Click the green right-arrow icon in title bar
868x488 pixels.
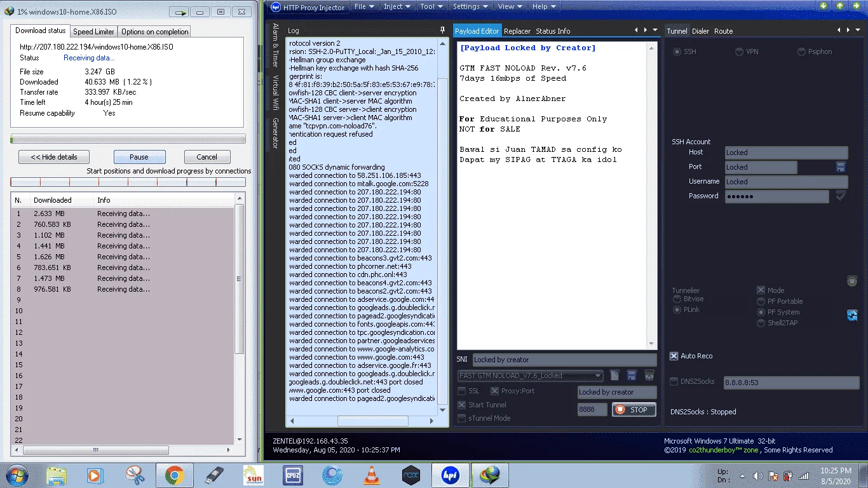coord(856,6)
